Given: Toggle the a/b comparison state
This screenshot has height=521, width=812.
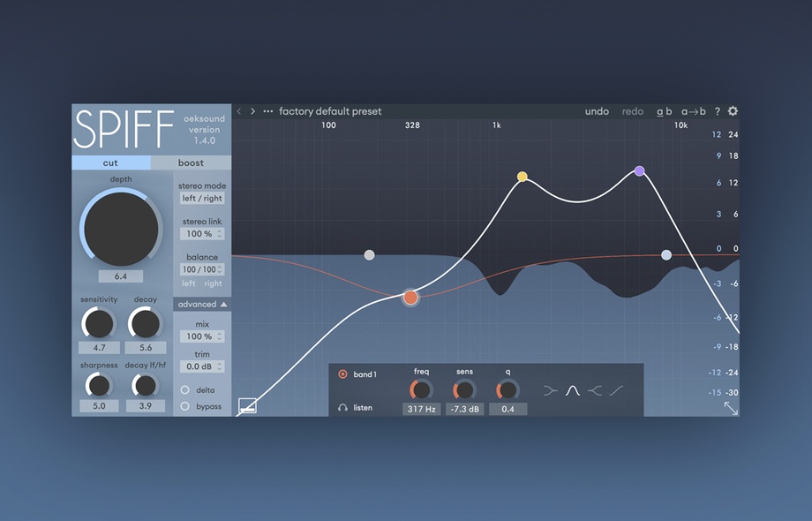Looking at the screenshot, I should [665, 111].
